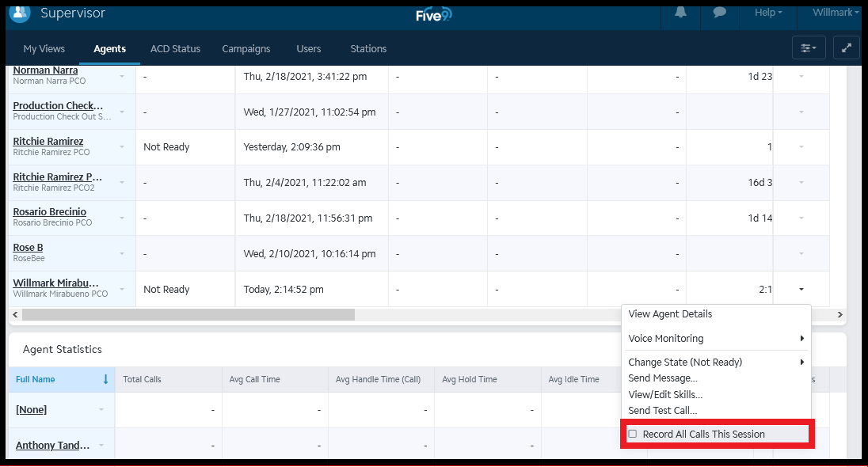Click the Supervisor app logo icon

[19, 13]
